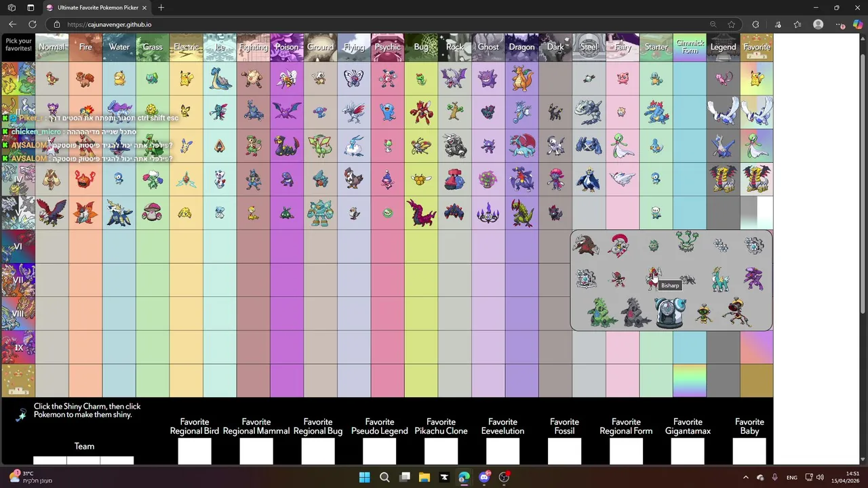Click Absol in the Dark column
Viewport: 868px width, 488px height.
click(x=555, y=145)
